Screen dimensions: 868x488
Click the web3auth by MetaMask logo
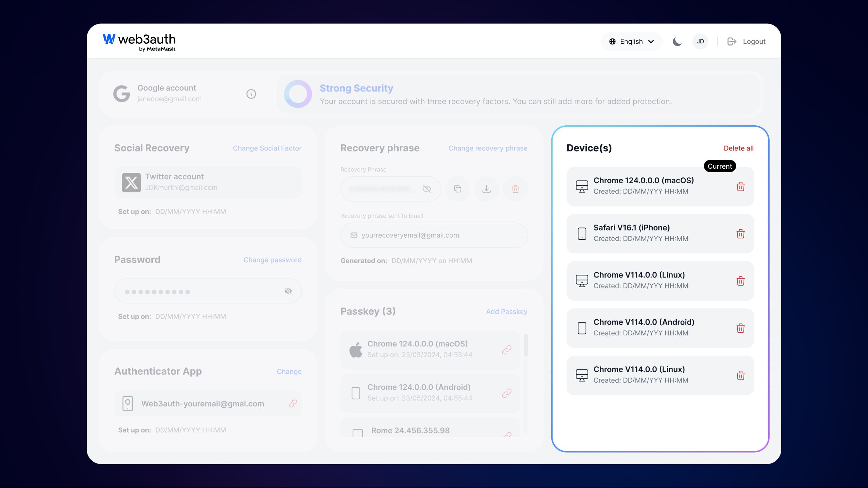pyautogui.click(x=139, y=41)
